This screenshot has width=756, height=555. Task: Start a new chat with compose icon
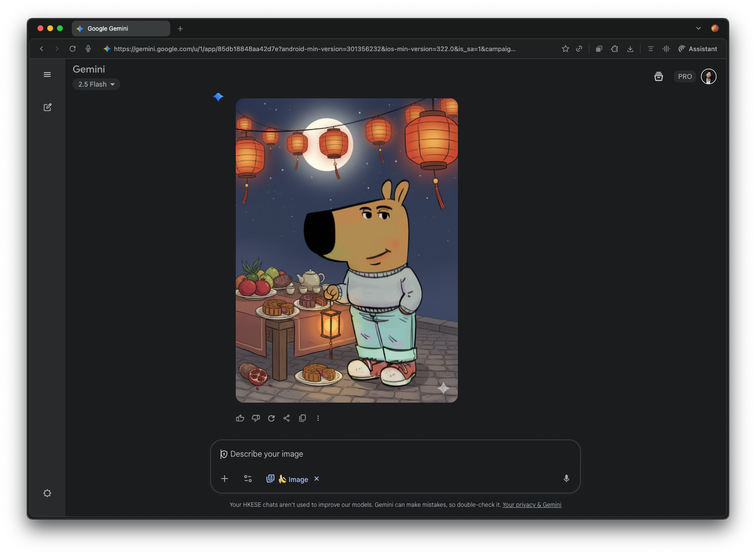click(x=47, y=107)
